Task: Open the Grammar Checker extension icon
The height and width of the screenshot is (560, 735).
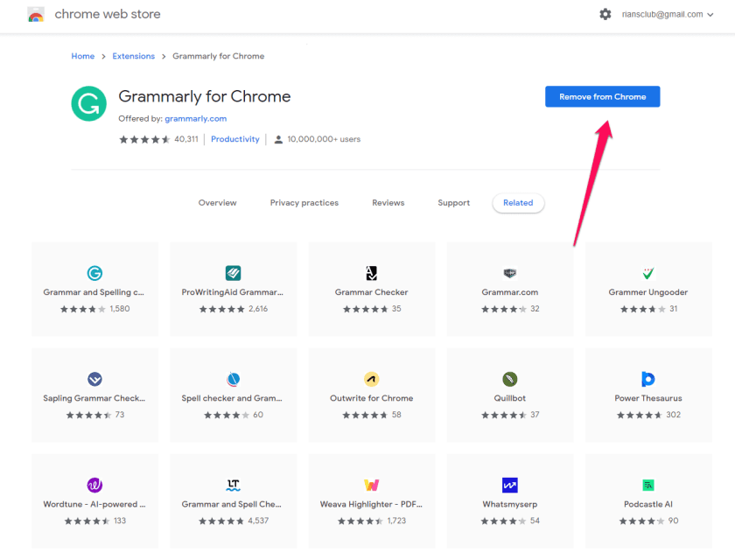Action: [371, 273]
